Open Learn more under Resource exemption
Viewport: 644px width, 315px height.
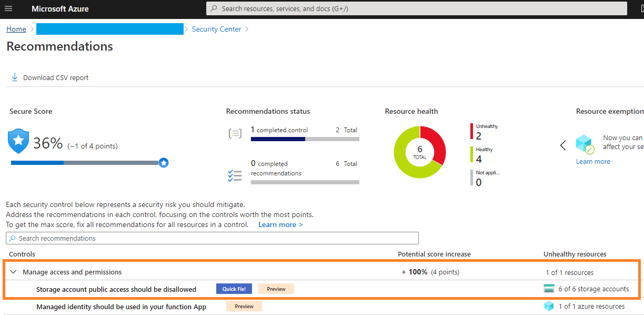point(593,161)
